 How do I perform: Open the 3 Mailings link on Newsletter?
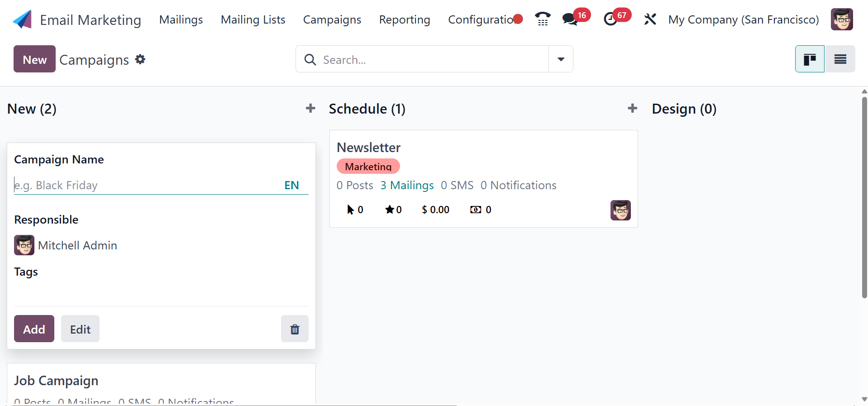click(x=407, y=185)
